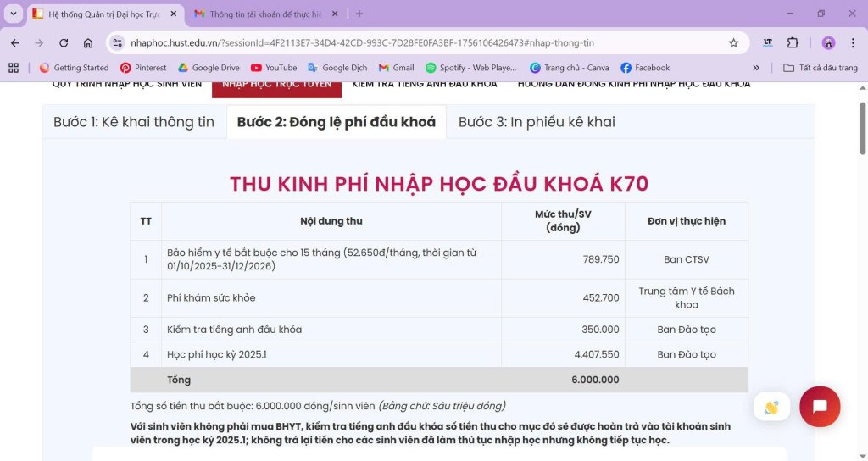Image resolution: width=868 pixels, height=461 pixels.
Task: Close the Thông tin tài khoản Gmail tab
Action: 334,14
